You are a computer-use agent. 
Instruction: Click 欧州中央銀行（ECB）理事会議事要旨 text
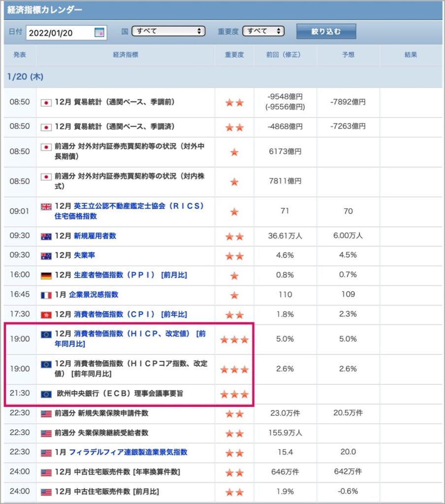(x=120, y=393)
